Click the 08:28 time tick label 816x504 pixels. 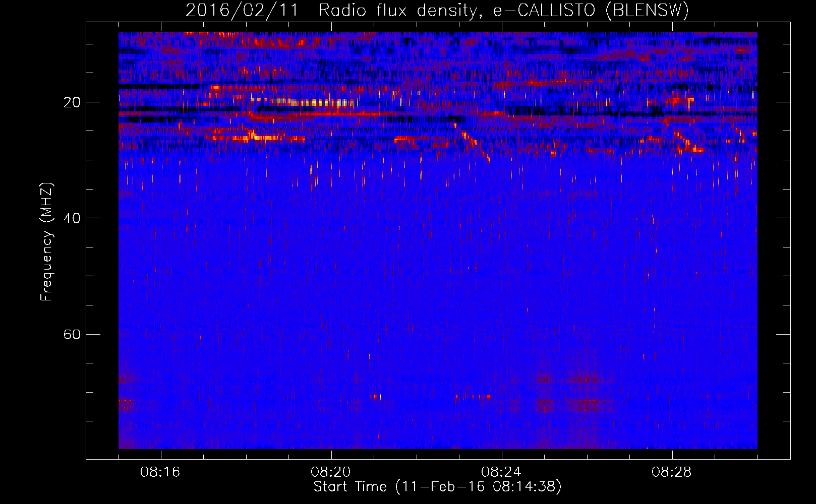coord(672,472)
